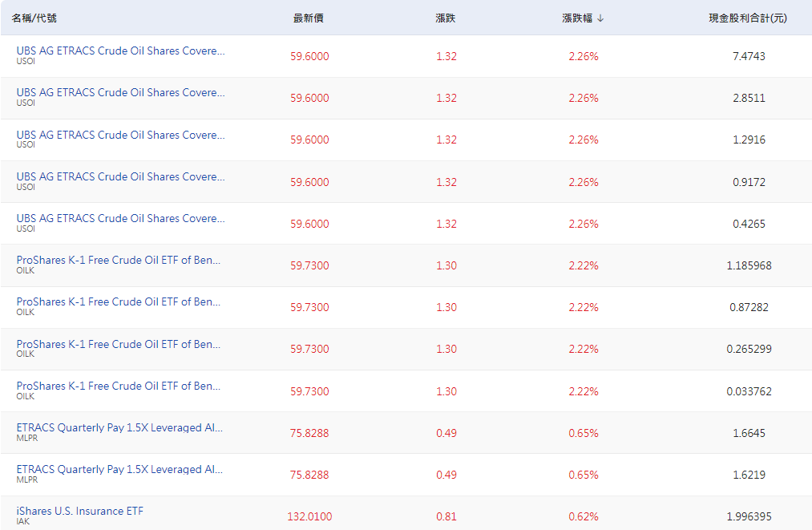Select the dividend value 1.6219
812x530 pixels.
pyautogui.click(x=749, y=475)
